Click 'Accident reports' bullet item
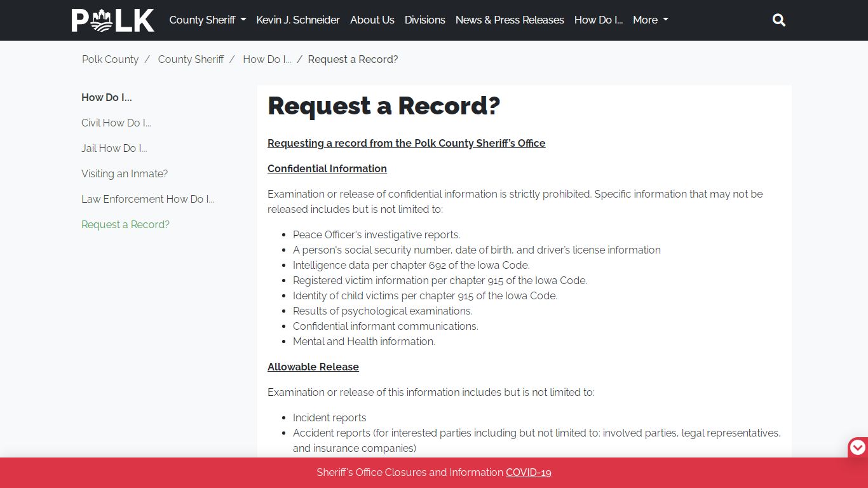Screen dimensions: 868x488 537,440
